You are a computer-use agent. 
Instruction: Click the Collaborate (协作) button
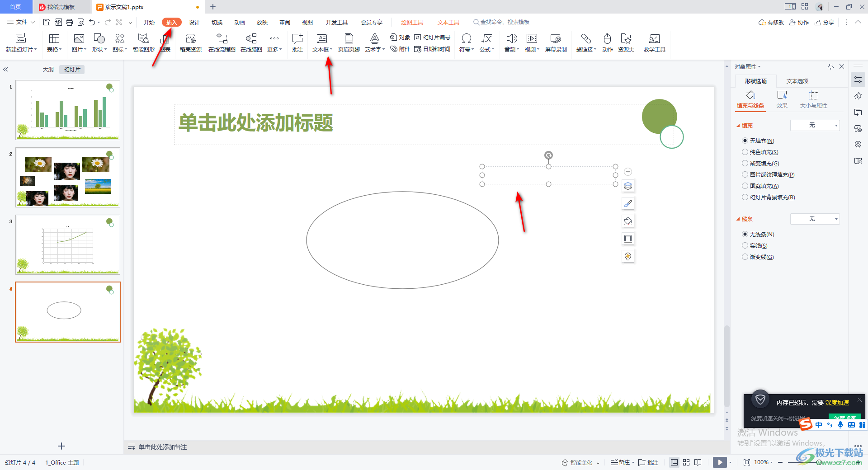pyautogui.click(x=799, y=22)
